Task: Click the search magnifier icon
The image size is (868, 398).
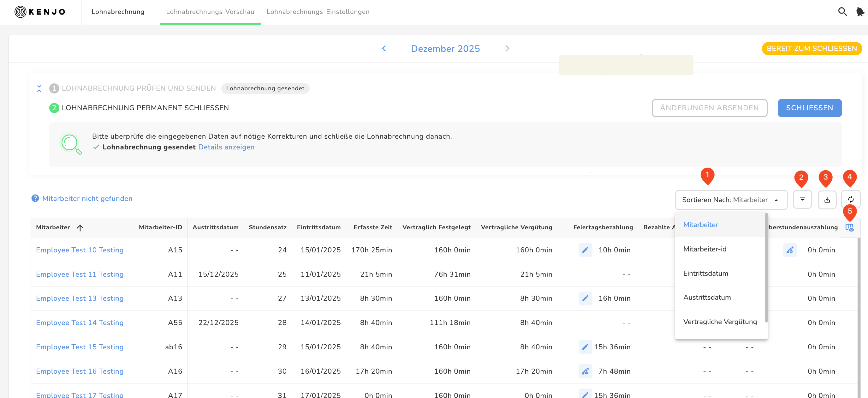Action: click(842, 12)
